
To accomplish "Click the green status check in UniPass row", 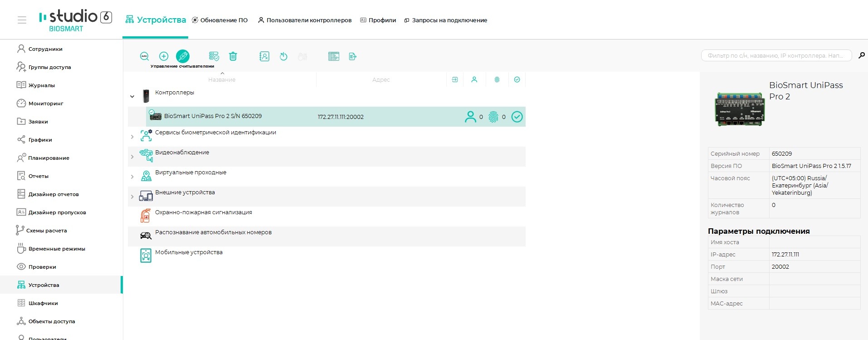I will [x=517, y=117].
